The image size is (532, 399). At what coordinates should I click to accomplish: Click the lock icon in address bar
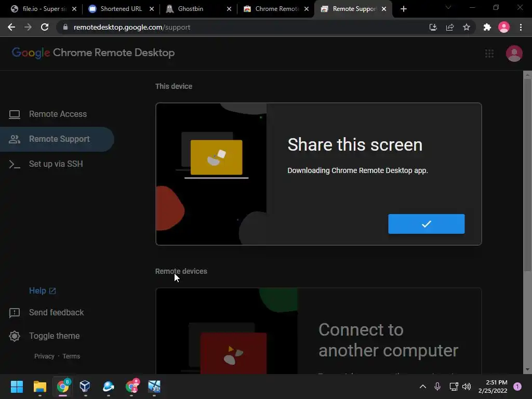click(x=65, y=27)
